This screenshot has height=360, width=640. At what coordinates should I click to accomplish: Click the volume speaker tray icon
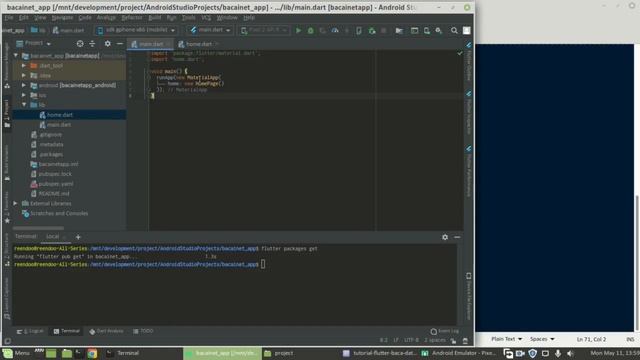click(571, 353)
